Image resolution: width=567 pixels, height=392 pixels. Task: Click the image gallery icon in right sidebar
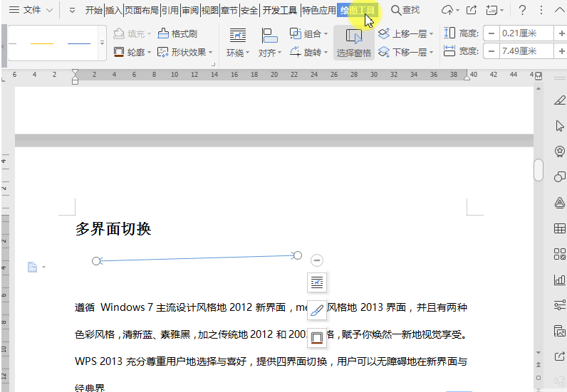click(x=560, y=331)
